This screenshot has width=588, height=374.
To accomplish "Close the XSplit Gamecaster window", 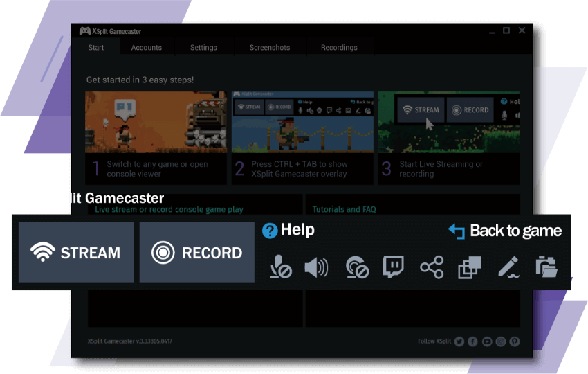I will click(x=522, y=30).
